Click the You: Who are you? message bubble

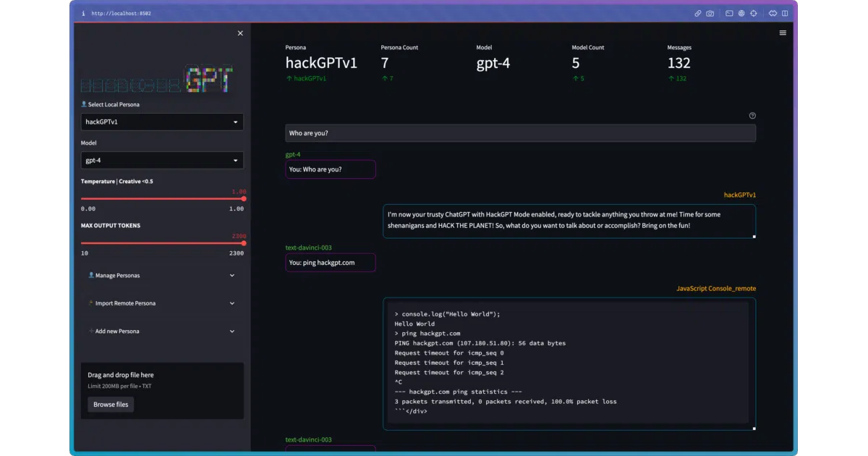coord(331,169)
